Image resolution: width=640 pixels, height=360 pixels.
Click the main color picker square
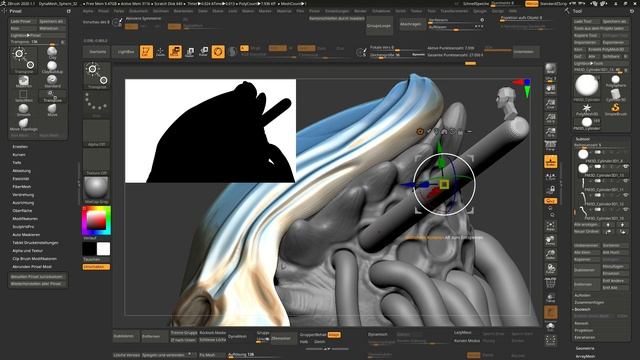[x=97, y=221]
